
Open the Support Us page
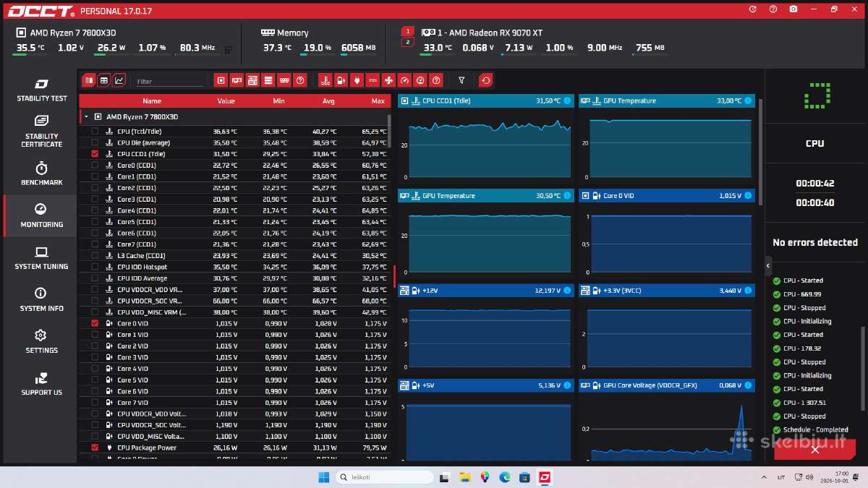coord(42,383)
